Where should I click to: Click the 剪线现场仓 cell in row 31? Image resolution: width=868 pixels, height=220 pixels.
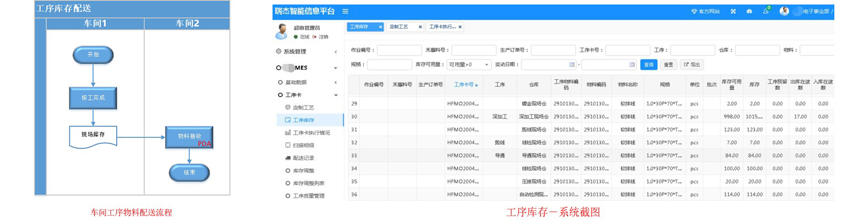(x=534, y=130)
